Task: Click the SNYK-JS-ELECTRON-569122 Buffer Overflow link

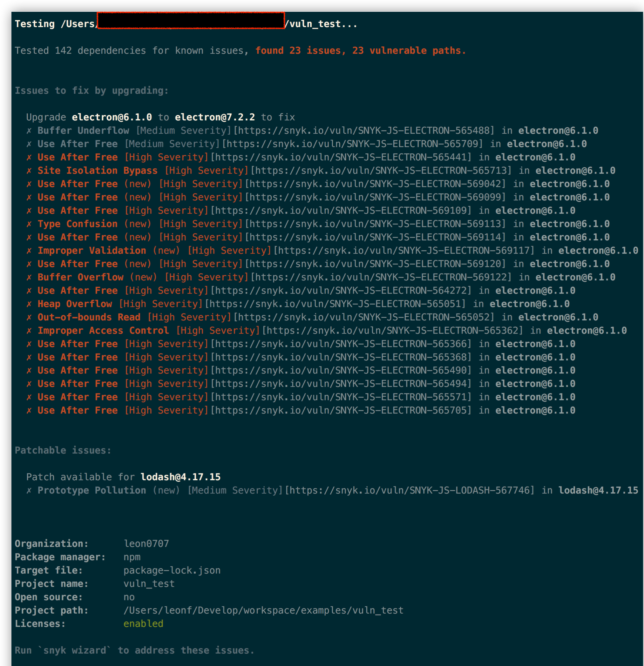Action: click(x=381, y=277)
